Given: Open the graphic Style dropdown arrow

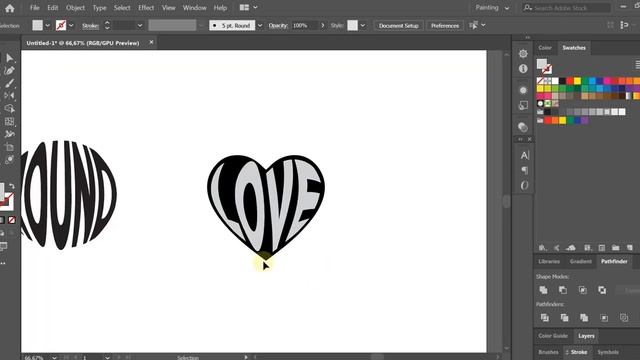Looking at the screenshot, I should point(362,25).
